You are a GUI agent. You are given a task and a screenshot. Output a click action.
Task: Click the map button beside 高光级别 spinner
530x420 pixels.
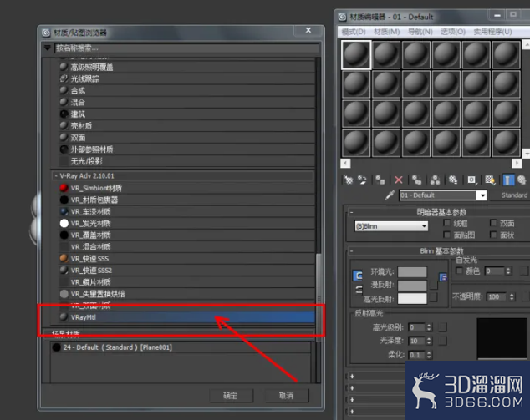click(x=442, y=326)
